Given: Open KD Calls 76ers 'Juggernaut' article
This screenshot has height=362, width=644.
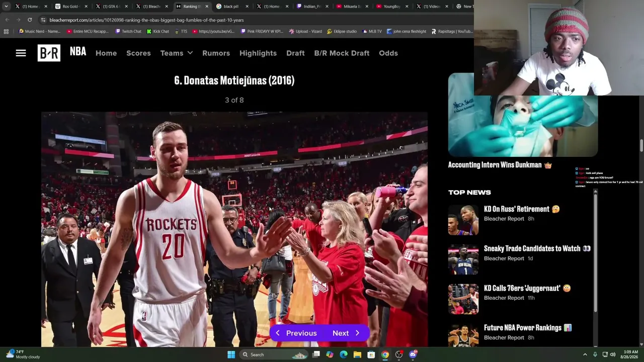Looking at the screenshot, I should click(x=527, y=288).
